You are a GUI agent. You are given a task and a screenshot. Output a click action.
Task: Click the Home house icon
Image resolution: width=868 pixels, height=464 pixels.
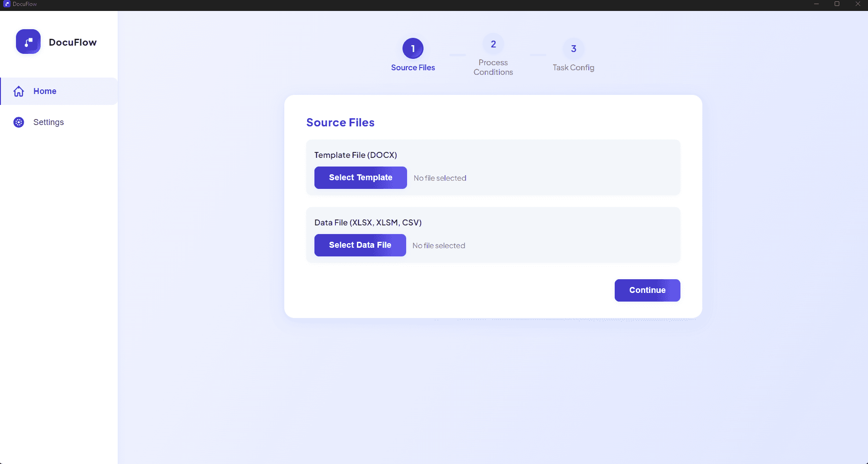click(19, 91)
